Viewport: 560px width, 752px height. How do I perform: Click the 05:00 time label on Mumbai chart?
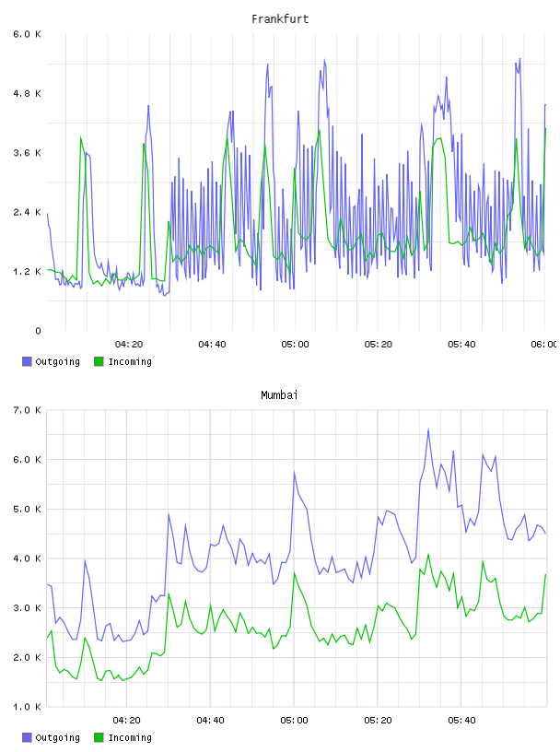coord(295,721)
